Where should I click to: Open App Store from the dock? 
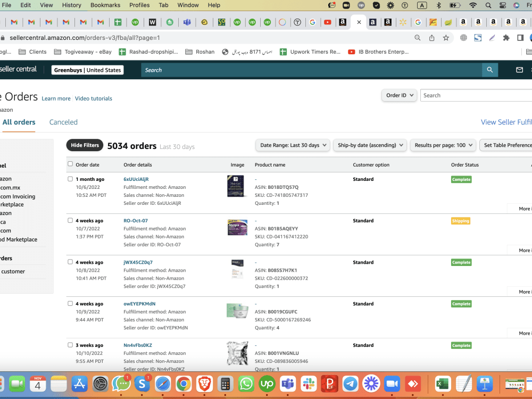[x=79, y=384]
